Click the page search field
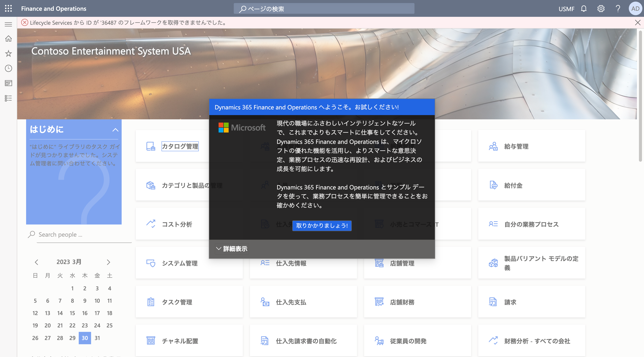The height and width of the screenshot is (357, 644). pos(324,9)
